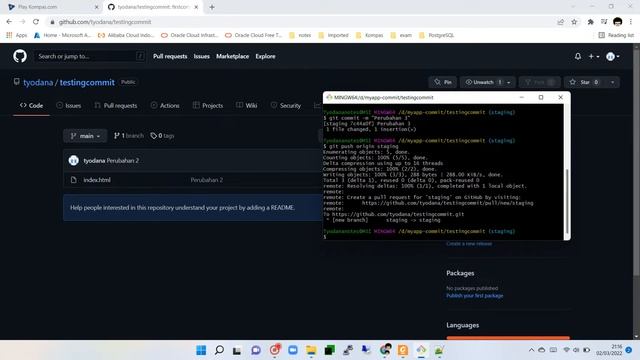This screenshot has width=640, height=360.
Task: Select the Actions tab
Action: (x=165, y=105)
